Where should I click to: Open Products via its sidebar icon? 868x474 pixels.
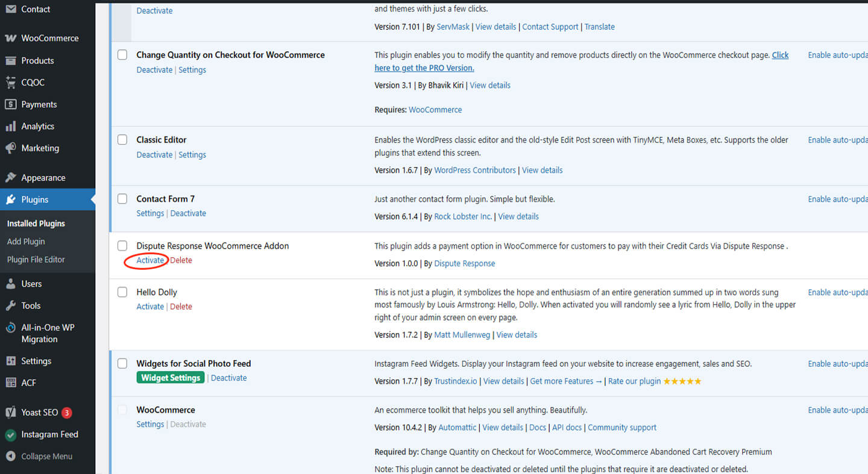pos(11,60)
